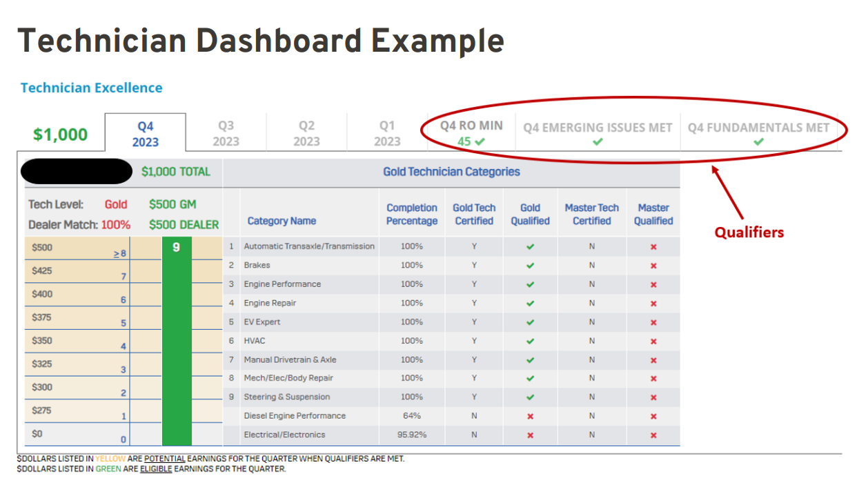Click the Category Name column header
The image size is (868, 485).
(282, 221)
